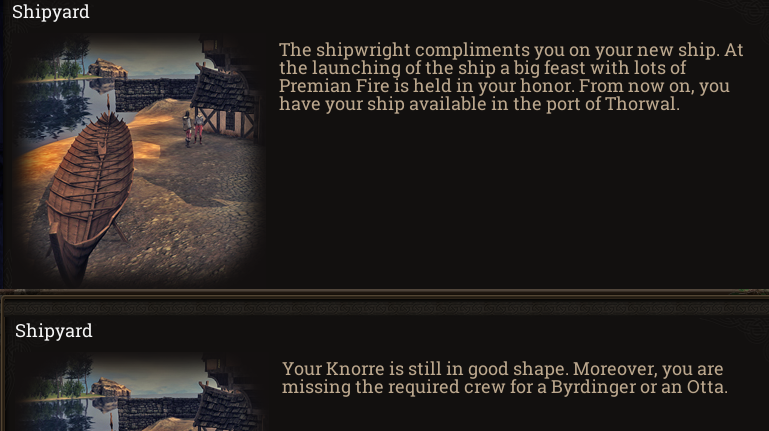This screenshot has height=431, width=769.
Task: Click the Shipyard title above the launch message
Action: 51,12
